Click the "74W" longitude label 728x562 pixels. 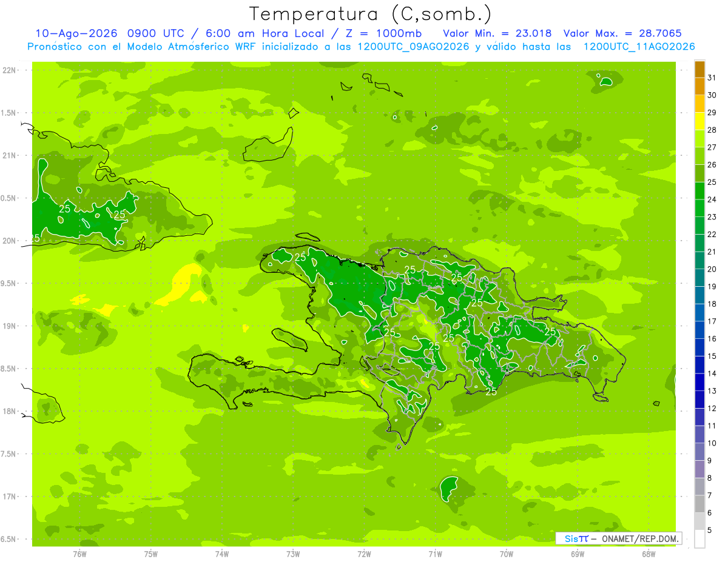coord(222,554)
